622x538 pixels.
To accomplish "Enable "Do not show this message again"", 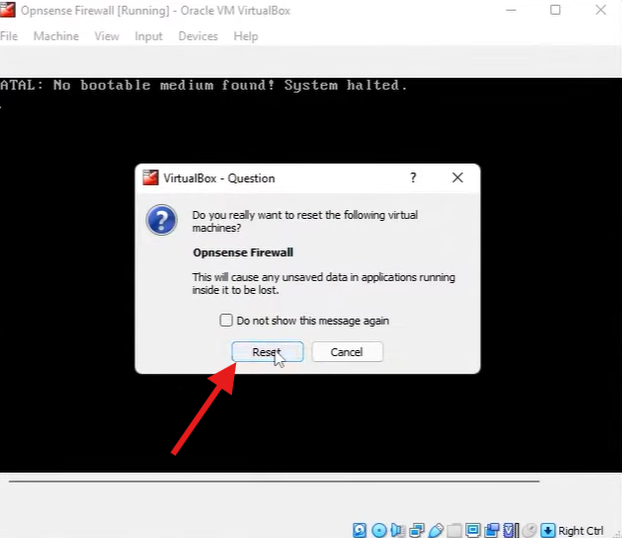I will point(226,321).
